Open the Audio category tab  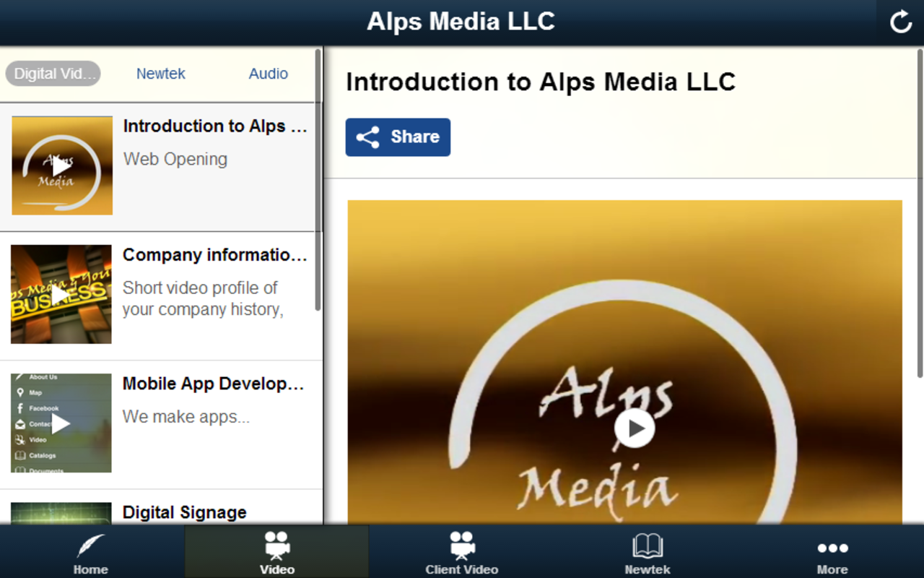(x=268, y=73)
